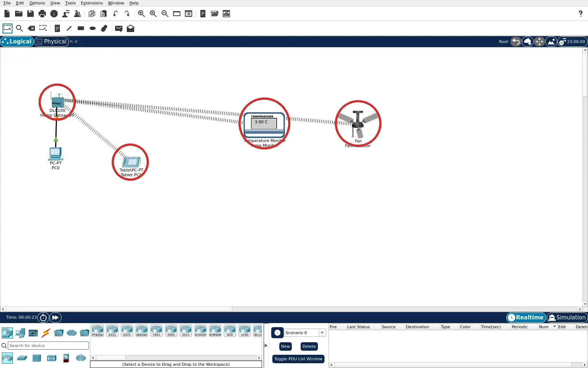Click the Power Cycle Devices button
Viewport: 588px width, 368px height.
[x=43, y=317]
